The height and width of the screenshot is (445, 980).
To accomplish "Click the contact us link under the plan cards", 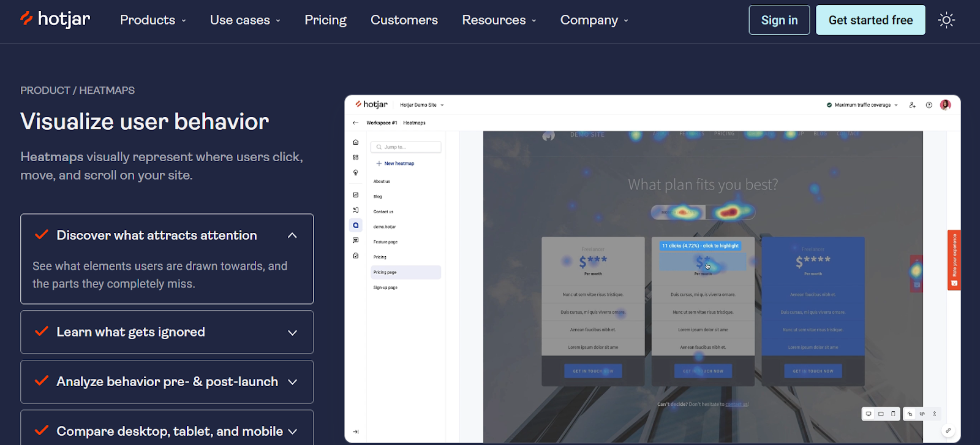I will [x=736, y=405].
